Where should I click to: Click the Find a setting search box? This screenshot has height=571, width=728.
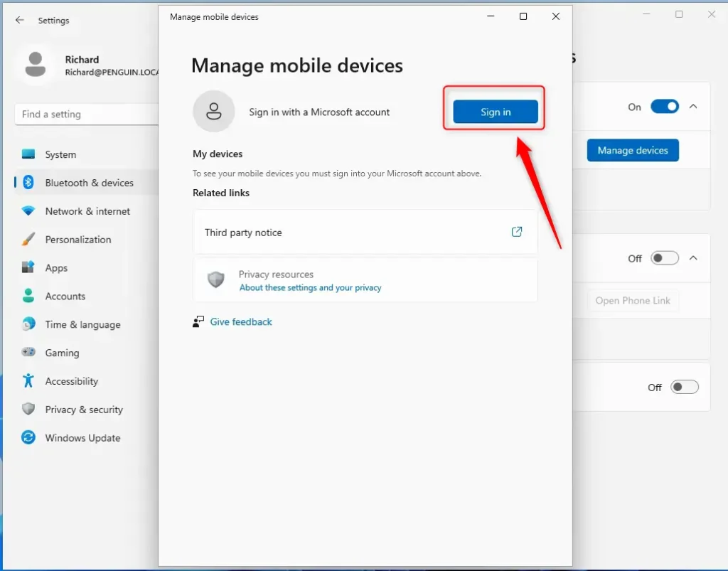[87, 114]
